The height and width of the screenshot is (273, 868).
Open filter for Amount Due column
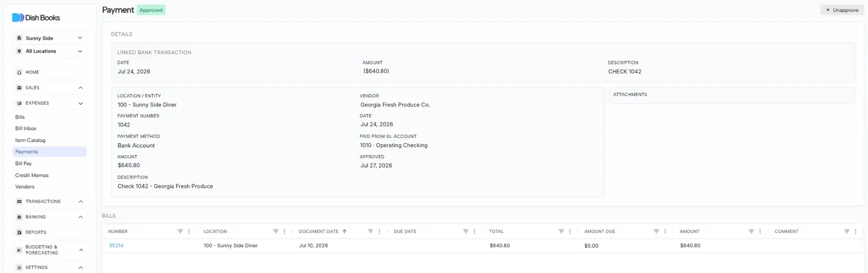pyautogui.click(x=656, y=232)
